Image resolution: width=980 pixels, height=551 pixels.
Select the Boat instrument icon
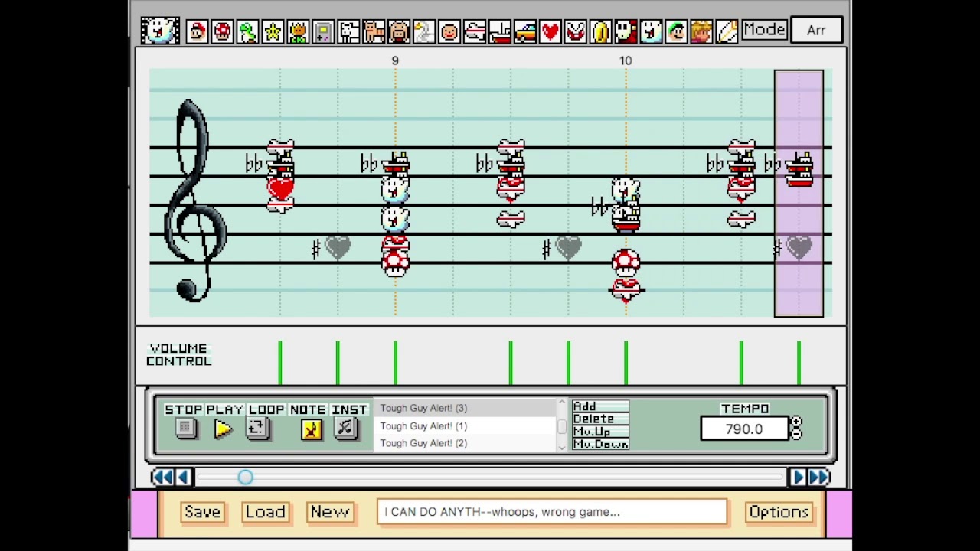click(x=500, y=31)
